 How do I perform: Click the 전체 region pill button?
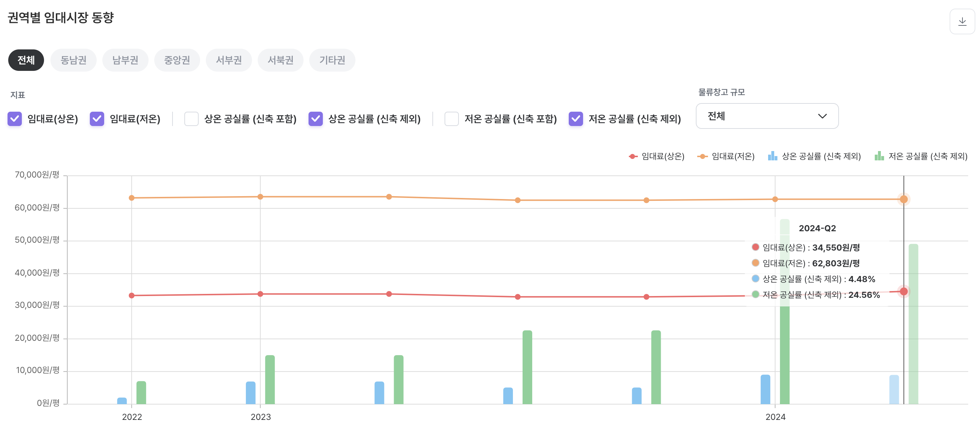pyautogui.click(x=26, y=60)
